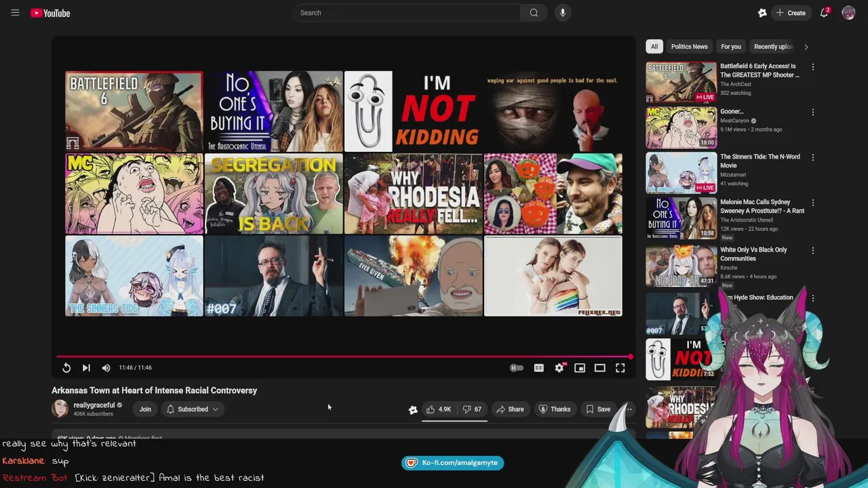Replay the finished video

[x=66, y=367]
